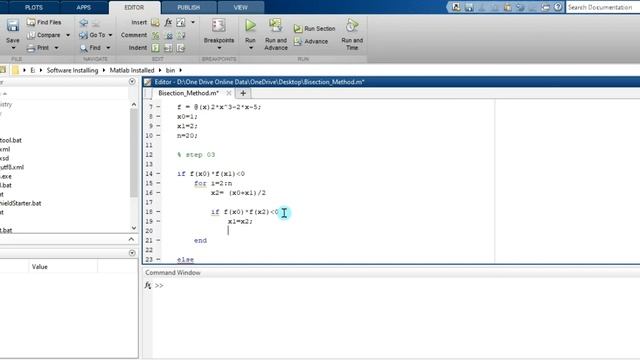Select tool.bat in the folder list
640x360 pixels.
11,140
